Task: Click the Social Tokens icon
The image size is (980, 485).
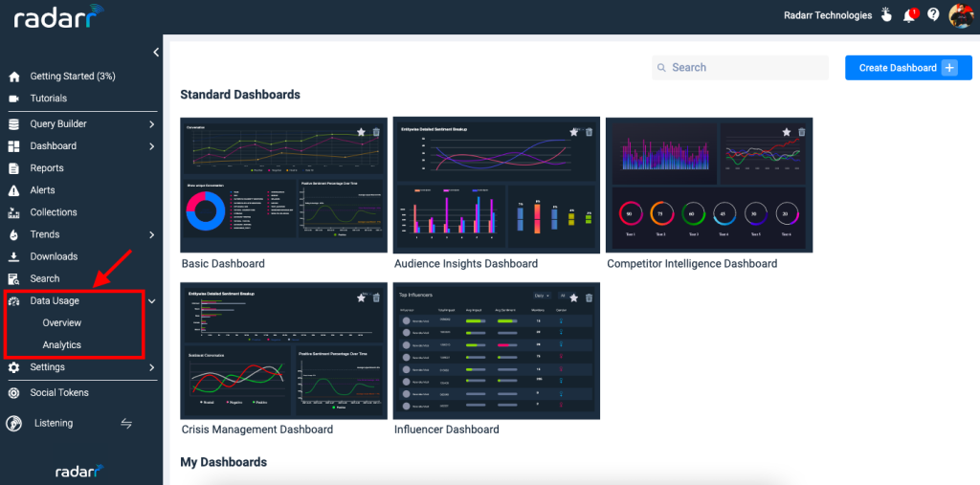Action: pyautogui.click(x=14, y=393)
